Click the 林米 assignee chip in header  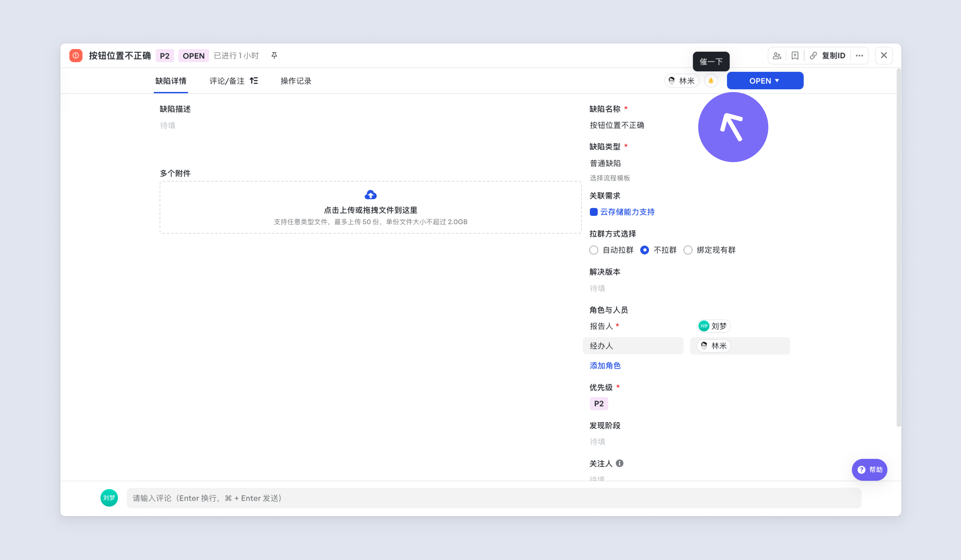(682, 81)
